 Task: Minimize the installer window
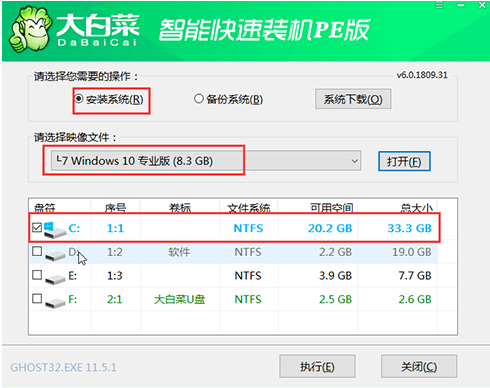(x=461, y=5)
